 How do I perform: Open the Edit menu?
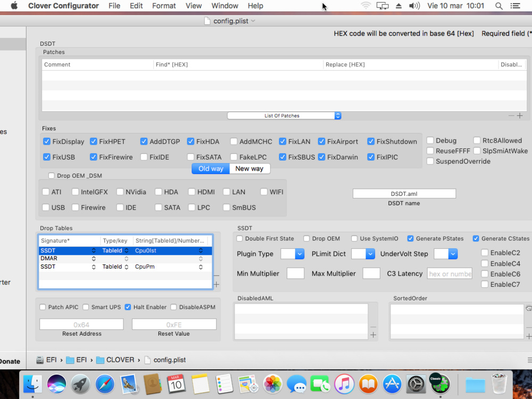(136, 6)
